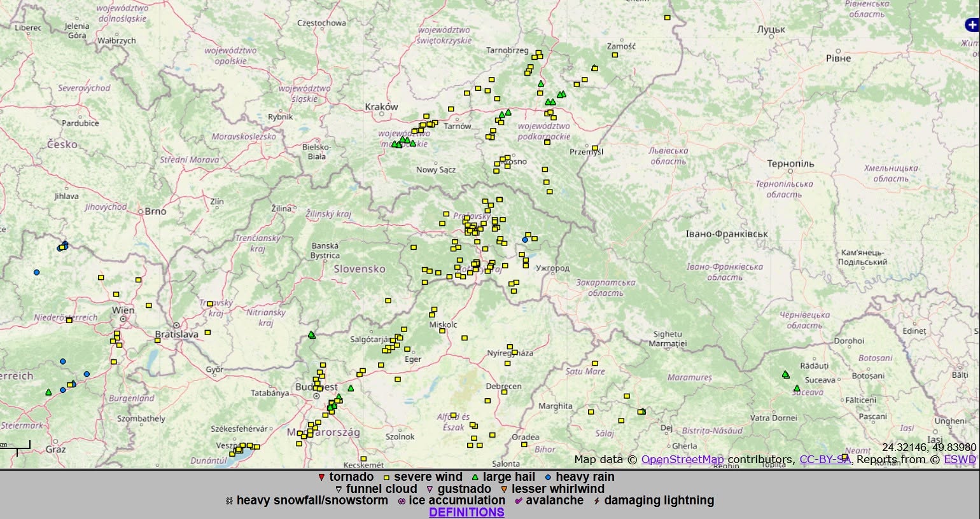980x519 pixels.
Task: Open the CC-BY-SA license link
Action: 825,460
